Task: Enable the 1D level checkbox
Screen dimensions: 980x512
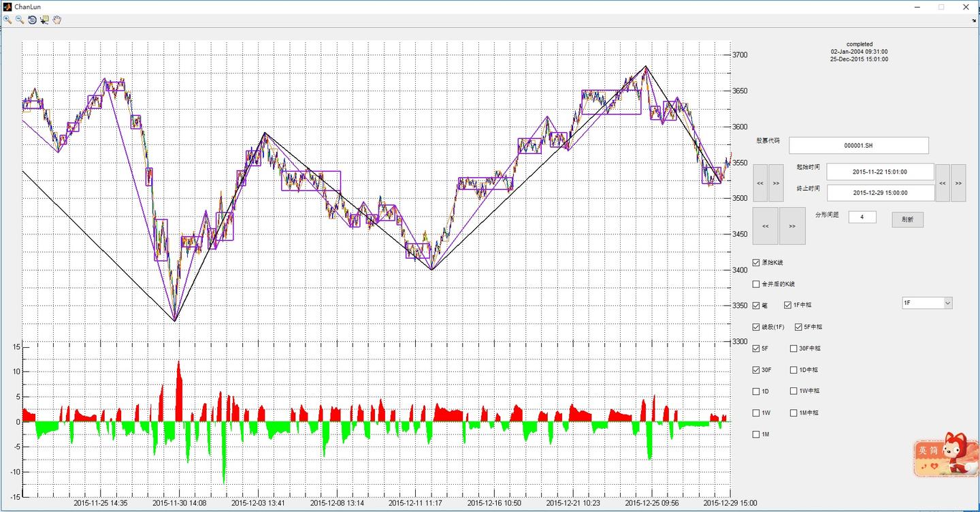Action: 756,391
